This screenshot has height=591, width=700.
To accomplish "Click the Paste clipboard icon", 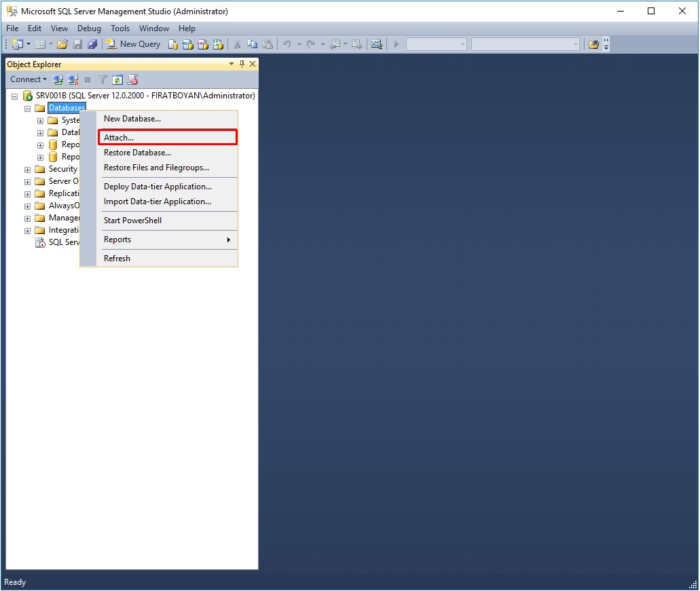I will coord(268,44).
